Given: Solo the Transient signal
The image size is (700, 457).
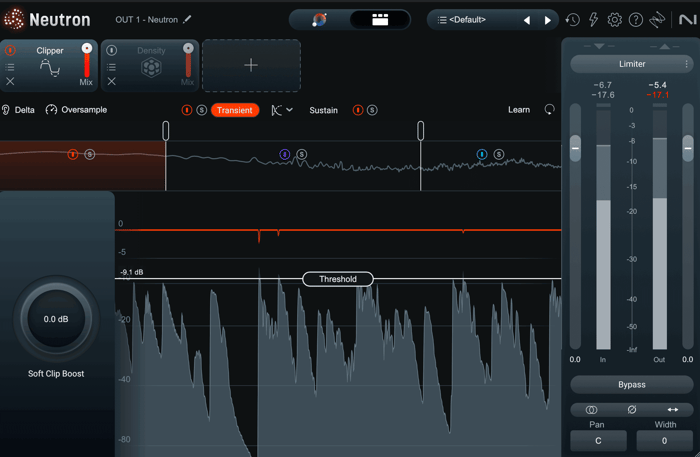Looking at the screenshot, I should coord(202,110).
